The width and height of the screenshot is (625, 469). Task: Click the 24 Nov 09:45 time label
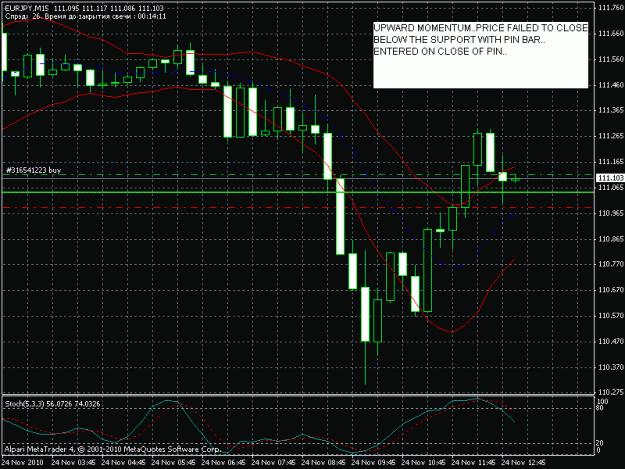373,463
